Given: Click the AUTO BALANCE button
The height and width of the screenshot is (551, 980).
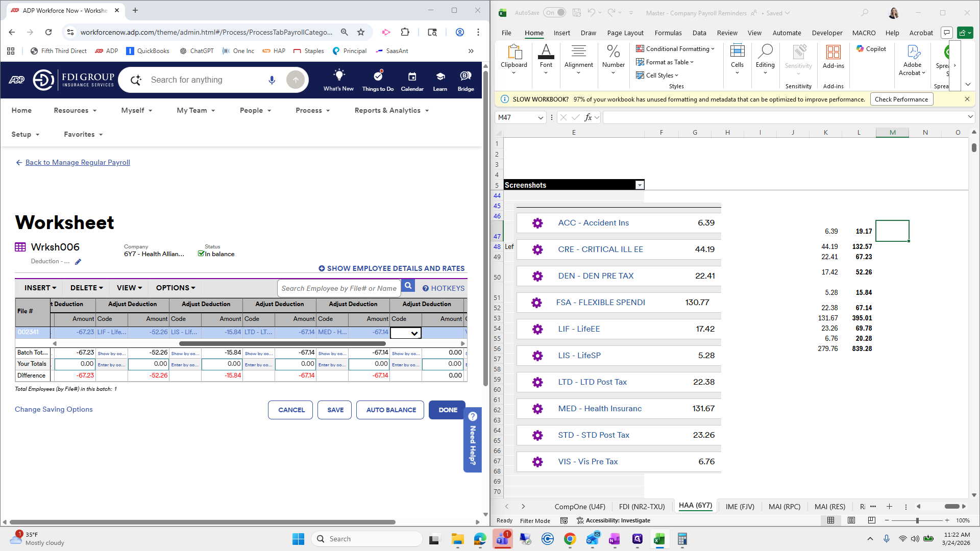Looking at the screenshot, I should [x=391, y=410].
